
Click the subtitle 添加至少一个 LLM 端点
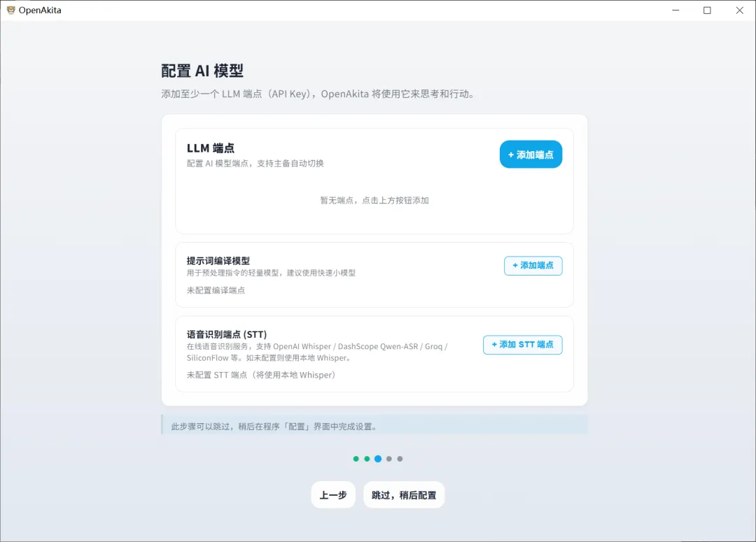[x=318, y=94]
